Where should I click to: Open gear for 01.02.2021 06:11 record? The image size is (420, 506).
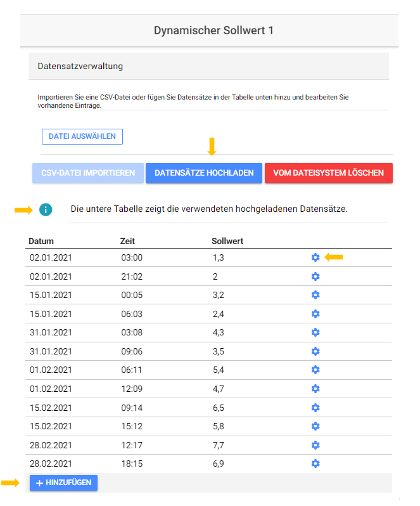[315, 370]
